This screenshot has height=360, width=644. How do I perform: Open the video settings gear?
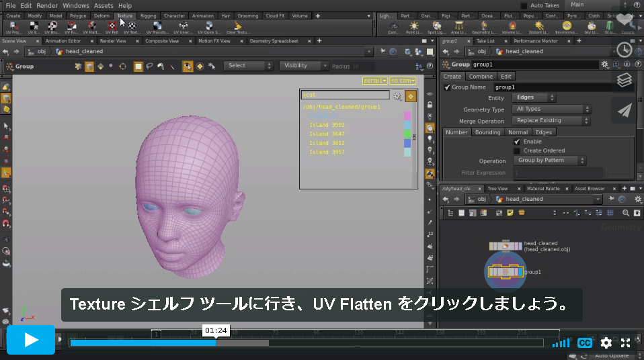coord(606,343)
